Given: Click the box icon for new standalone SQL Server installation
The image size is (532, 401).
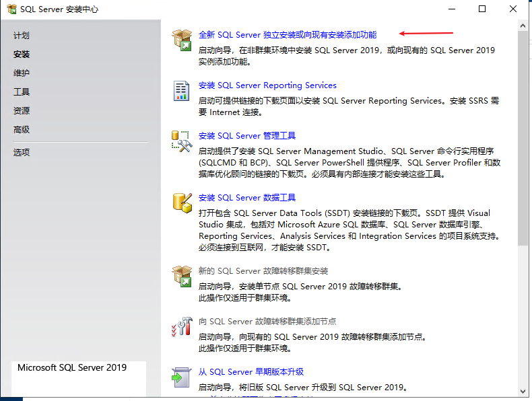Looking at the screenshot, I should point(182,40).
